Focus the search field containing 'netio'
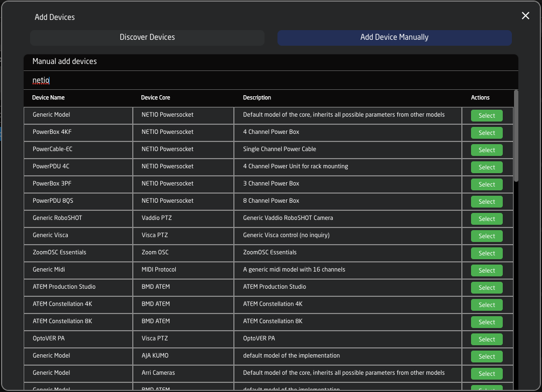The width and height of the screenshot is (542, 392). [x=271, y=80]
